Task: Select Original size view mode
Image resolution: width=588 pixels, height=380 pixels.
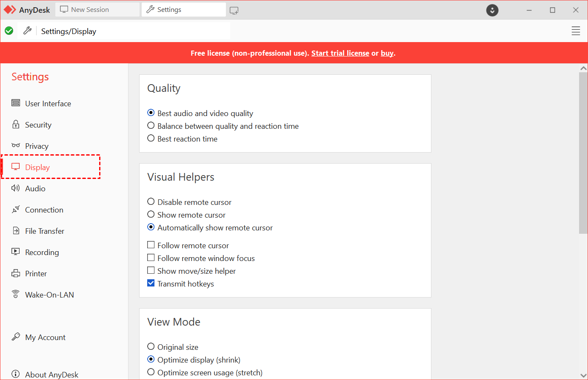Action: (173, 347)
